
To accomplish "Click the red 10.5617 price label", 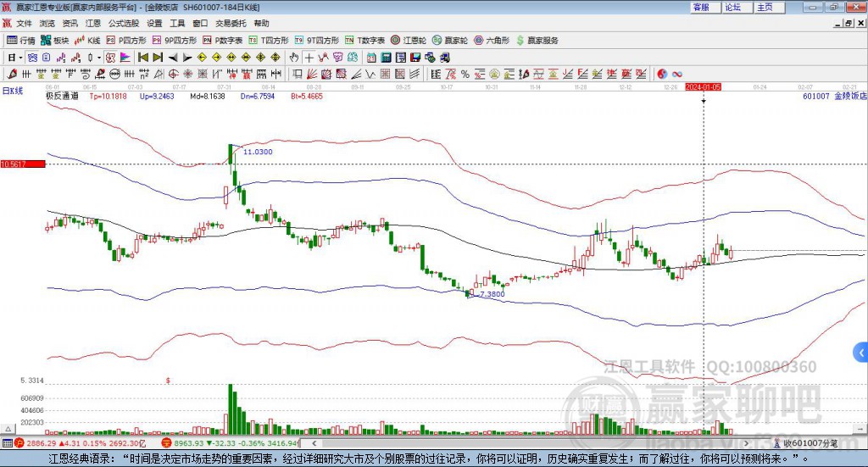I will 23,164.
